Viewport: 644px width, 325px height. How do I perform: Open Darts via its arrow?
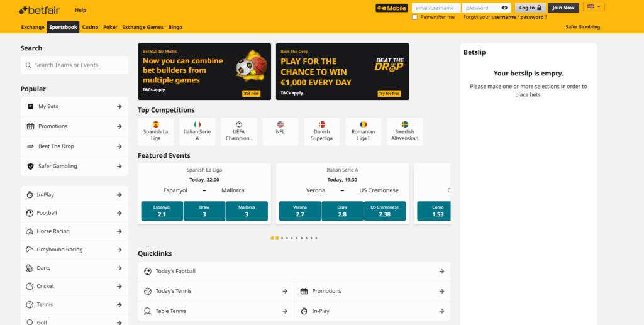pos(119,268)
